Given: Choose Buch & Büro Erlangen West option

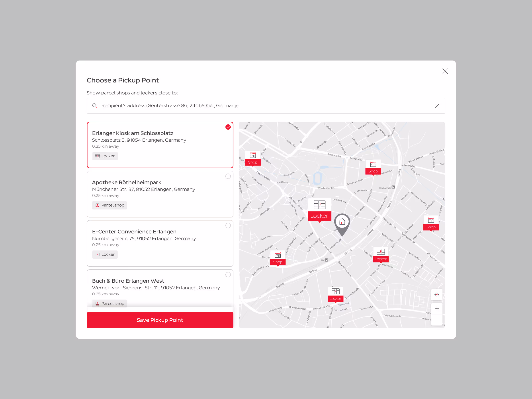Looking at the screenshot, I should pyautogui.click(x=228, y=275).
